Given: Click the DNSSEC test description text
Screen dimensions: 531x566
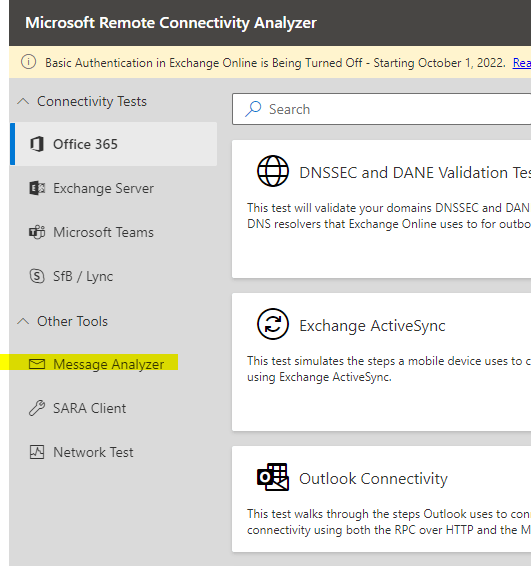Looking at the screenshot, I should tap(389, 216).
